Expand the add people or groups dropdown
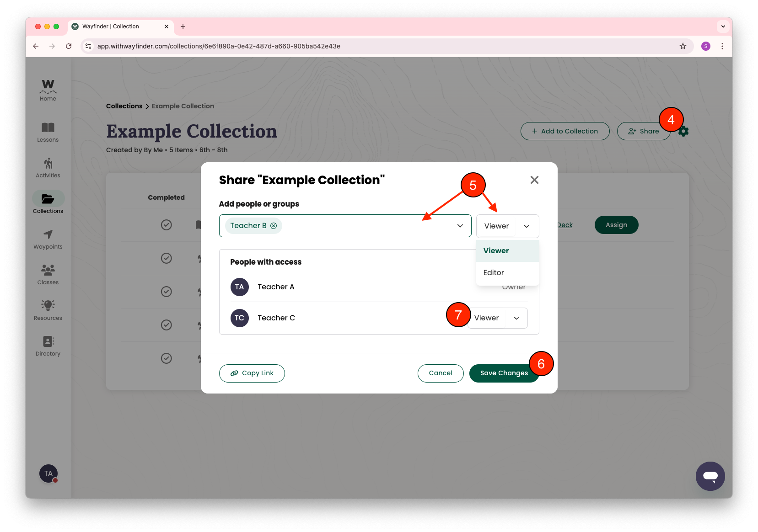Image resolution: width=758 pixels, height=532 pixels. point(460,226)
